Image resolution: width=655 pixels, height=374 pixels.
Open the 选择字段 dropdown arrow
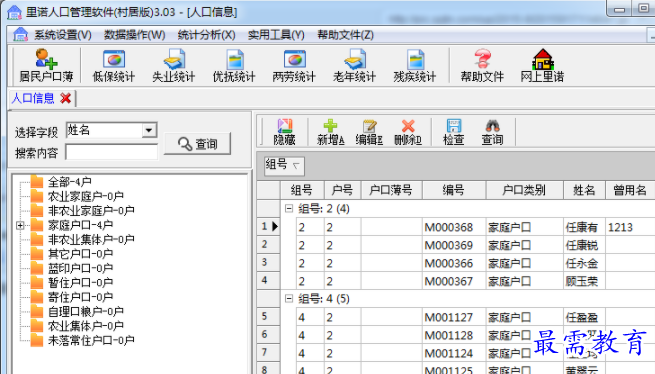[148, 130]
